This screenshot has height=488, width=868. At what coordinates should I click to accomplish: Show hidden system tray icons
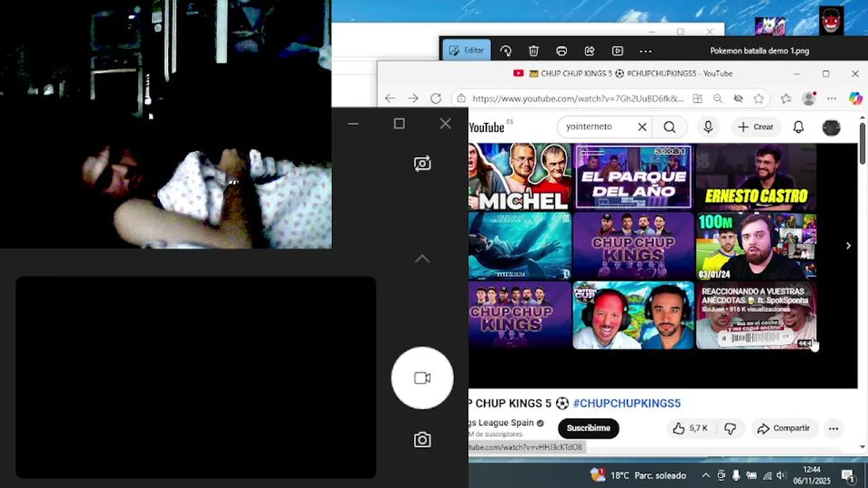pos(705,475)
